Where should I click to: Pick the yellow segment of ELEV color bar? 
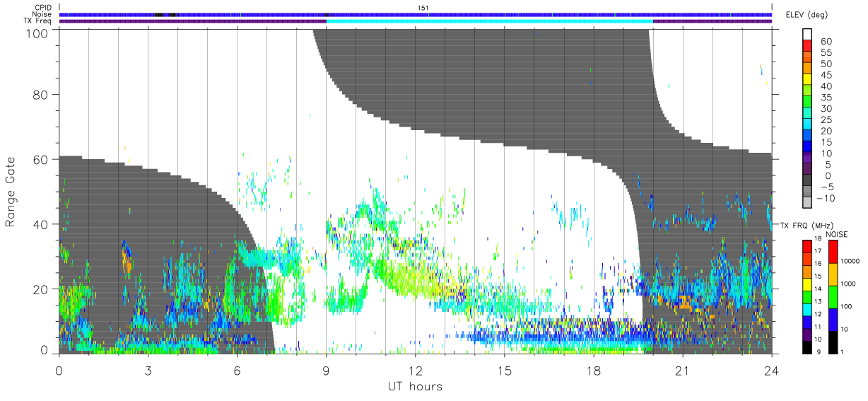[x=807, y=79]
